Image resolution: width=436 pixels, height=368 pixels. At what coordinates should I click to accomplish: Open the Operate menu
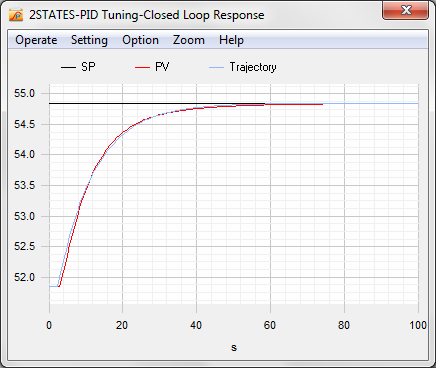click(x=36, y=40)
